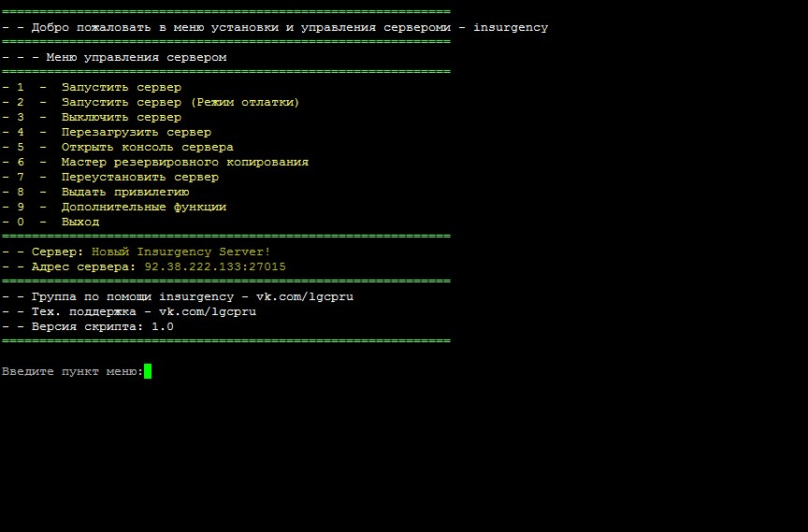
Task: Click the word 'insurgency' ending the title line
Action: (x=511, y=27)
